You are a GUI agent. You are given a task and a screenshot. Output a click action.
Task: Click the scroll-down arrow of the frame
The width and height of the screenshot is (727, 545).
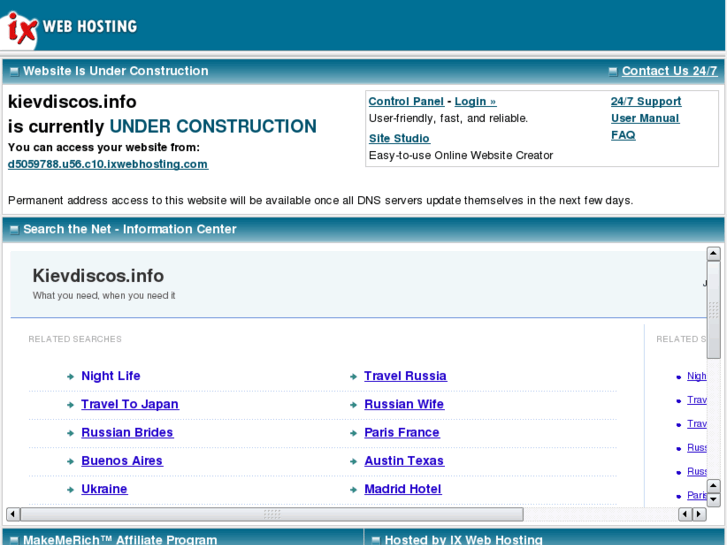coord(713,500)
